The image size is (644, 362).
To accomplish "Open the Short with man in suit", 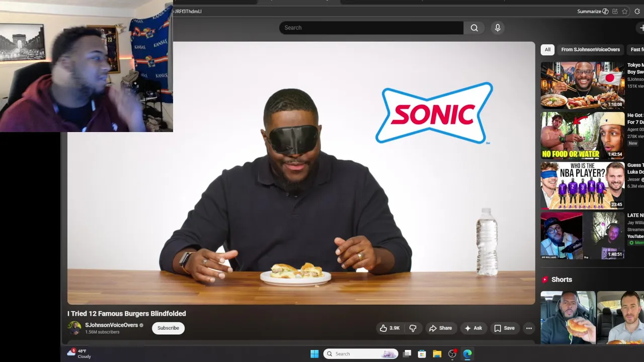I will (620, 318).
